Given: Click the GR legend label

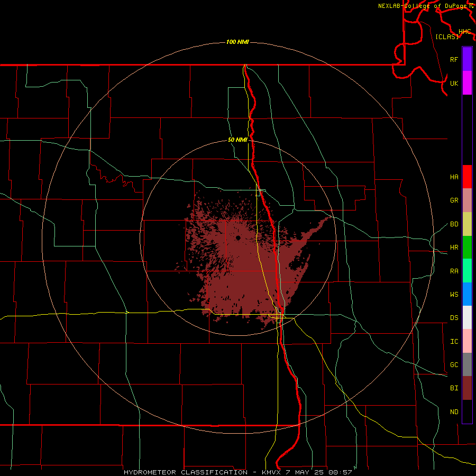Looking at the screenshot, I should (x=454, y=200).
